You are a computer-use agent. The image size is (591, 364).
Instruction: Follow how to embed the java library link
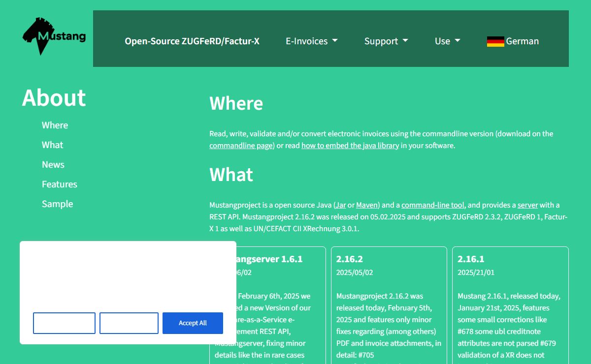350,146
